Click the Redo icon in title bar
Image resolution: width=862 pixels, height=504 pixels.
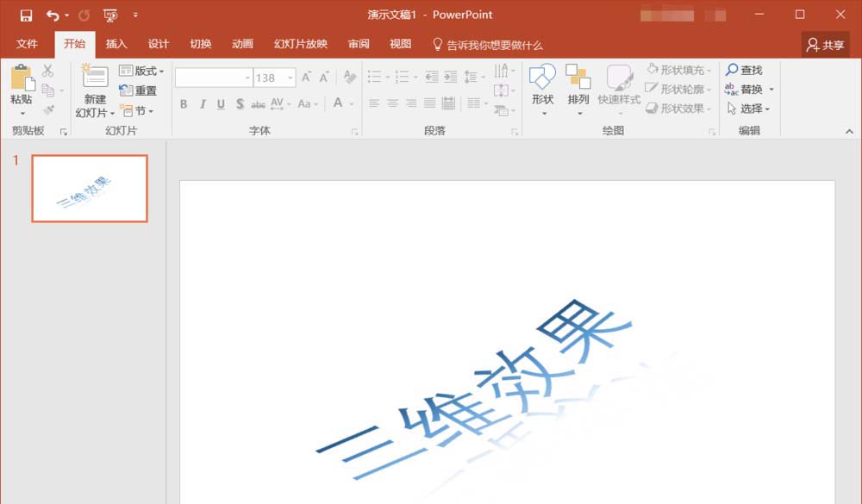coord(84,16)
